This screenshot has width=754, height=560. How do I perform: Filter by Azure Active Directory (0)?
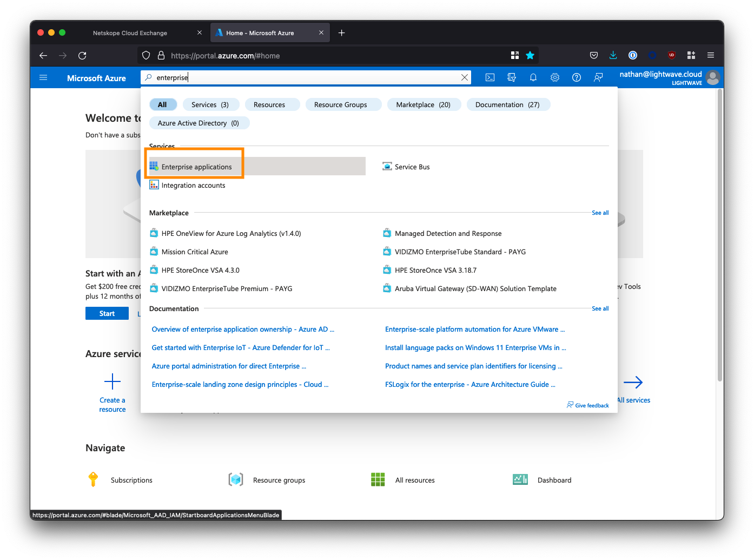[x=198, y=123]
